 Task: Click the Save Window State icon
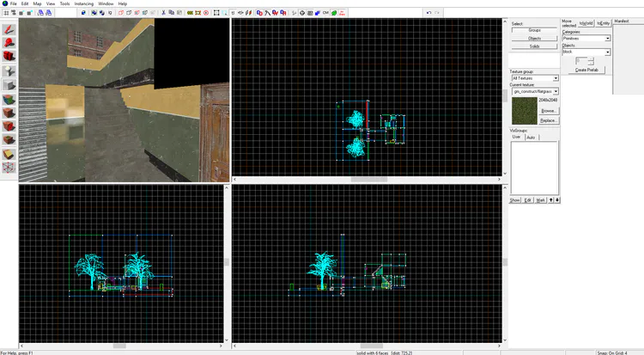[x=48, y=13]
